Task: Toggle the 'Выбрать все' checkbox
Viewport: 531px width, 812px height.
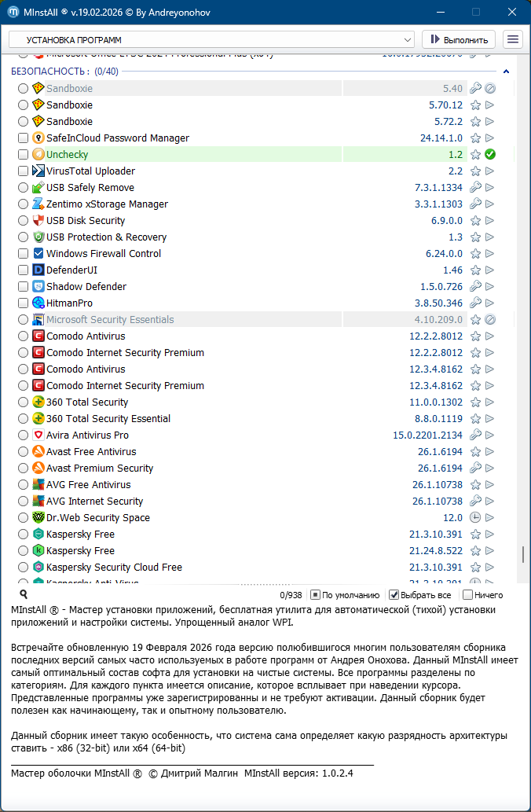Action: (395, 595)
